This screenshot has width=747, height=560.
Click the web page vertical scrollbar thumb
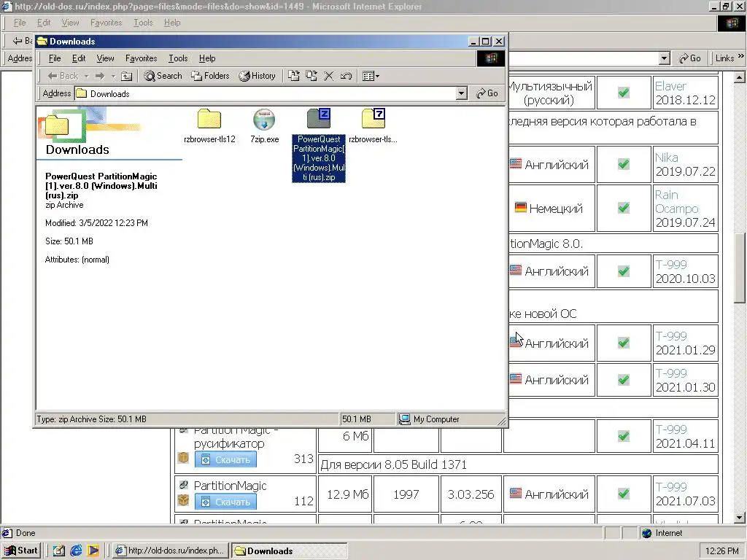pos(740,268)
